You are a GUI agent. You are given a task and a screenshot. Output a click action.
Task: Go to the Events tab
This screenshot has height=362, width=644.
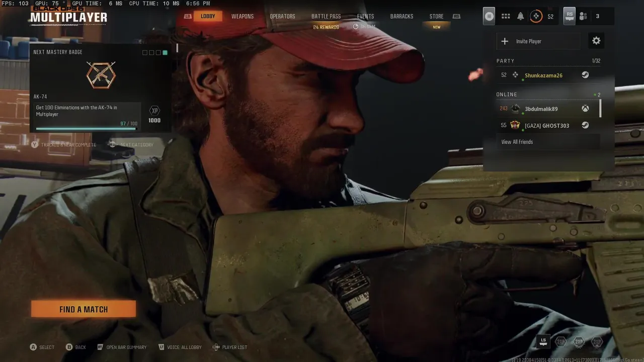(x=365, y=17)
